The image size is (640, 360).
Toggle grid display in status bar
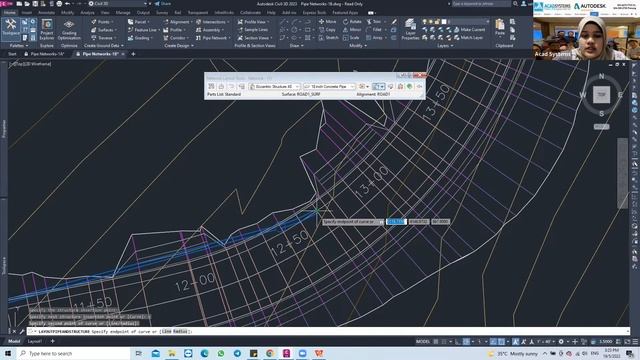tap(436, 342)
